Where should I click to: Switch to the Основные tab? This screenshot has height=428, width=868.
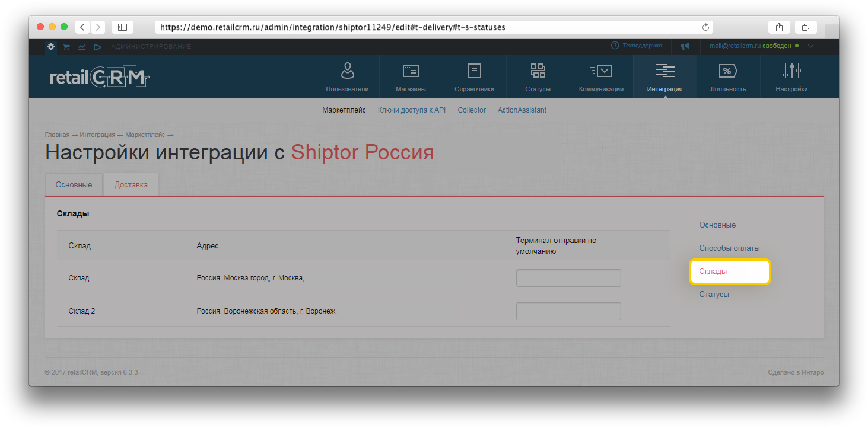(x=74, y=184)
